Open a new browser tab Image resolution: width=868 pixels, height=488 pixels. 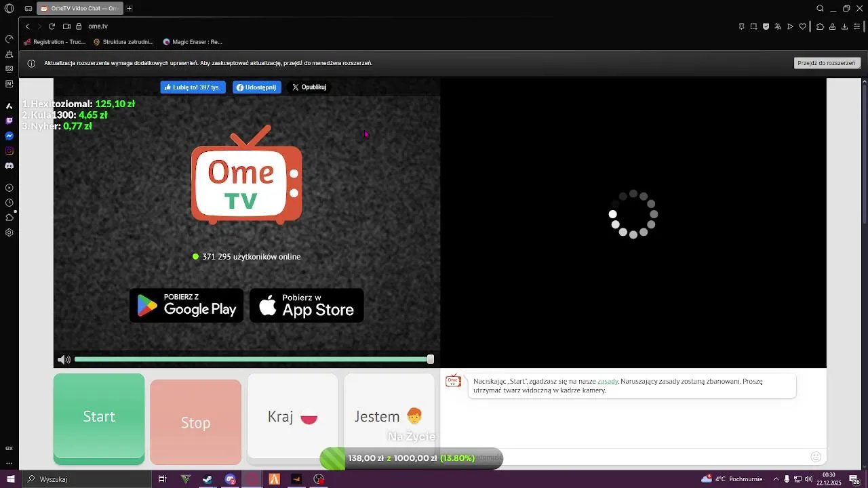tap(129, 9)
